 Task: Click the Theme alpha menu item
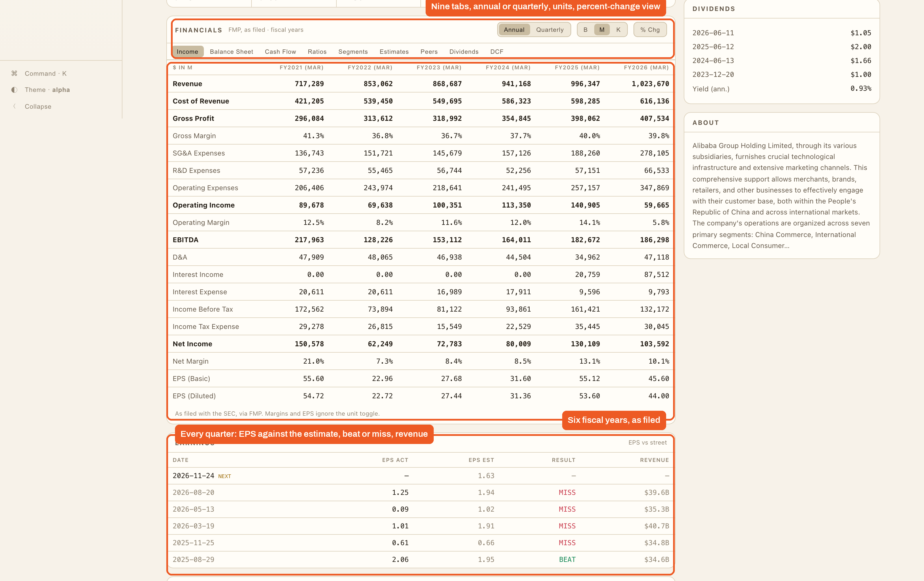[x=47, y=90]
